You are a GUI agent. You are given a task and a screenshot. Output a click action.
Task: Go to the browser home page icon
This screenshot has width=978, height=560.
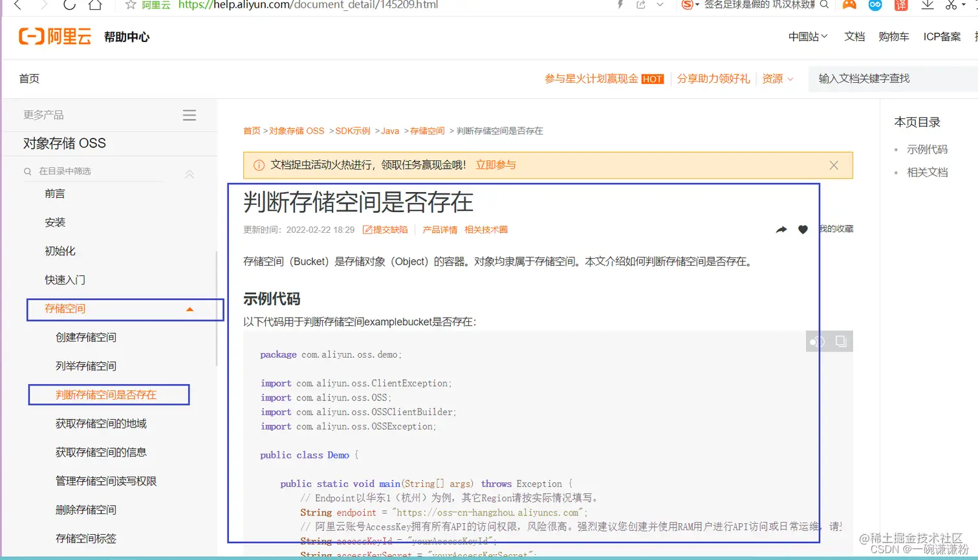(95, 5)
